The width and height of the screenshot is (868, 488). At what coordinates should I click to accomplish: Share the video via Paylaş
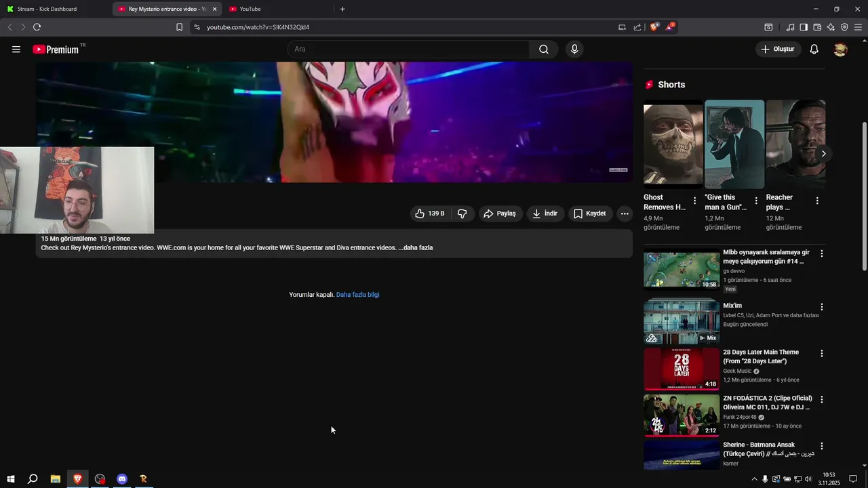pyautogui.click(x=500, y=213)
